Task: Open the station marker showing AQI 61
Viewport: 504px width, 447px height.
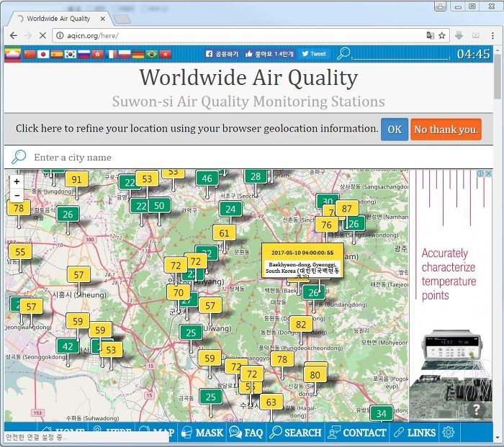Action: pos(224,233)
